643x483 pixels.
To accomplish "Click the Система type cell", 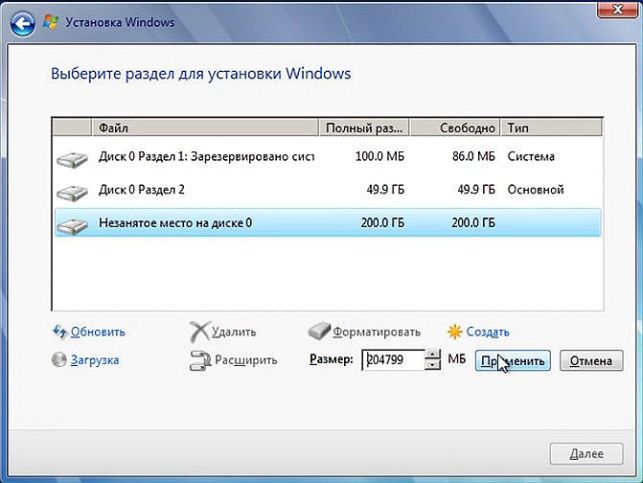I will click(531, 157).
